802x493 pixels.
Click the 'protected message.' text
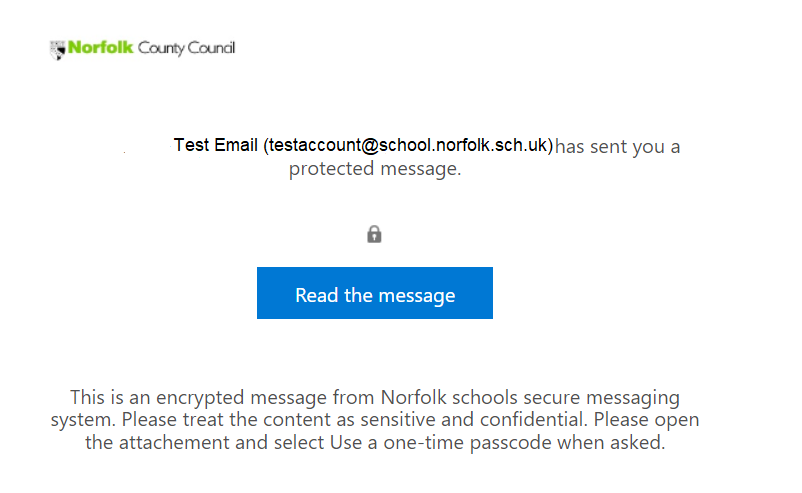click(x=375, y=169)
